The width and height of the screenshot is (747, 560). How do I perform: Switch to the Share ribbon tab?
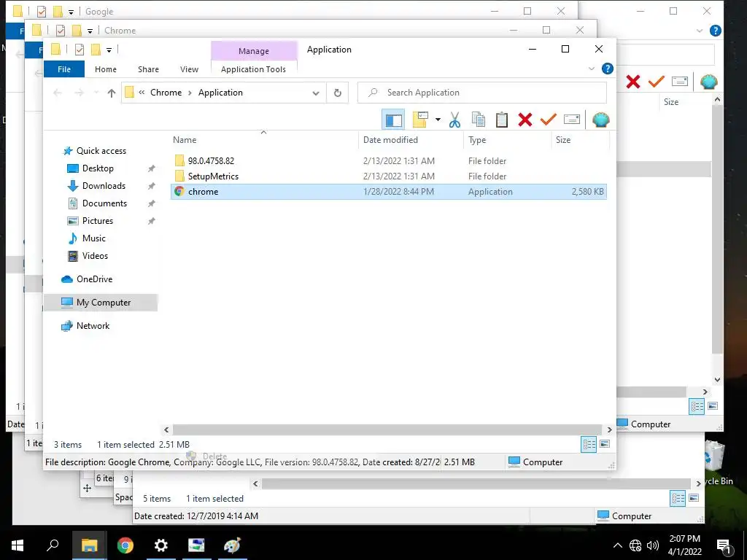coord(148,69)
